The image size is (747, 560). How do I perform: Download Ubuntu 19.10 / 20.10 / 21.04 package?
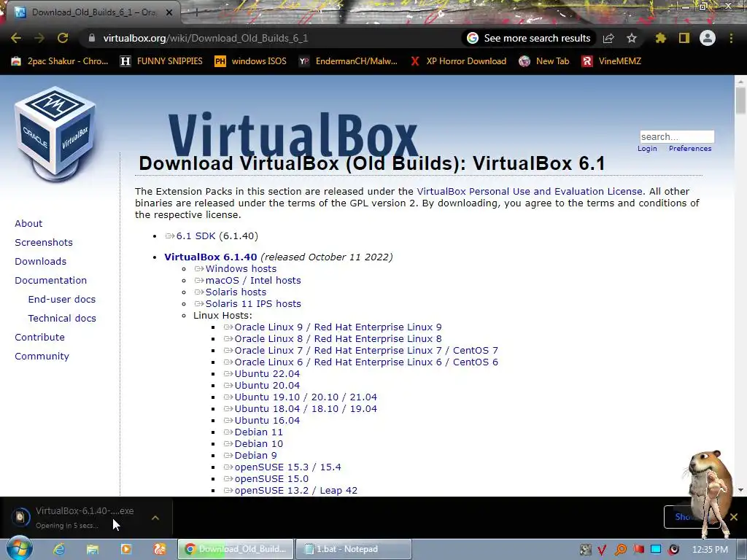[x=301, y=397]
